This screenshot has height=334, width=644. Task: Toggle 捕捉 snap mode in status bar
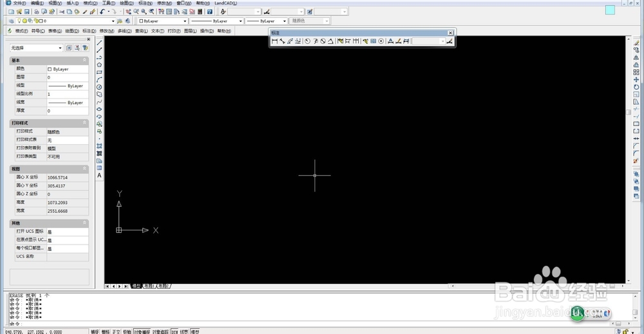click(95, 331)
